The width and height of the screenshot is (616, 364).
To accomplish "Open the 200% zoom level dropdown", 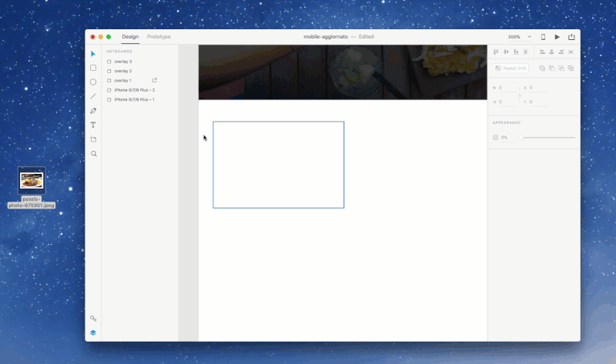I will [x=520, y=37].
